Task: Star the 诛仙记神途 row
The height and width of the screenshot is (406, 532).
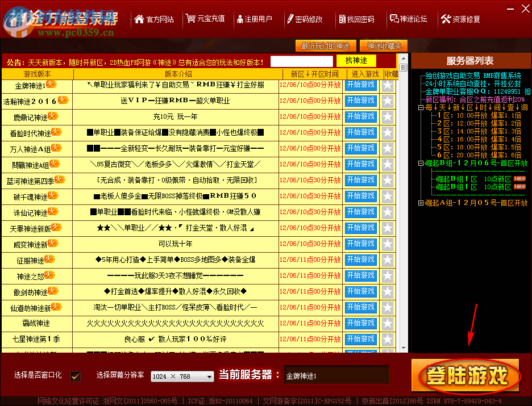Action: pyautogui.click(x=388, y=212)
